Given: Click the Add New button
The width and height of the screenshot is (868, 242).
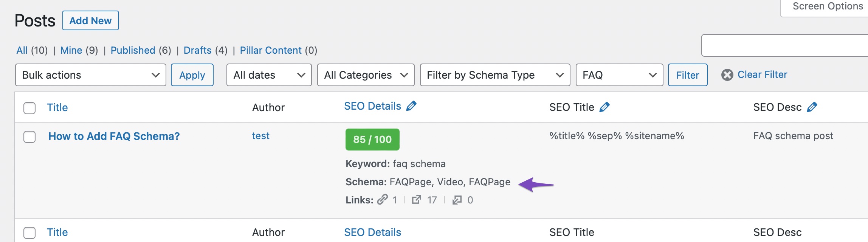Looking at the screenshot, I should tap(90, 20).
